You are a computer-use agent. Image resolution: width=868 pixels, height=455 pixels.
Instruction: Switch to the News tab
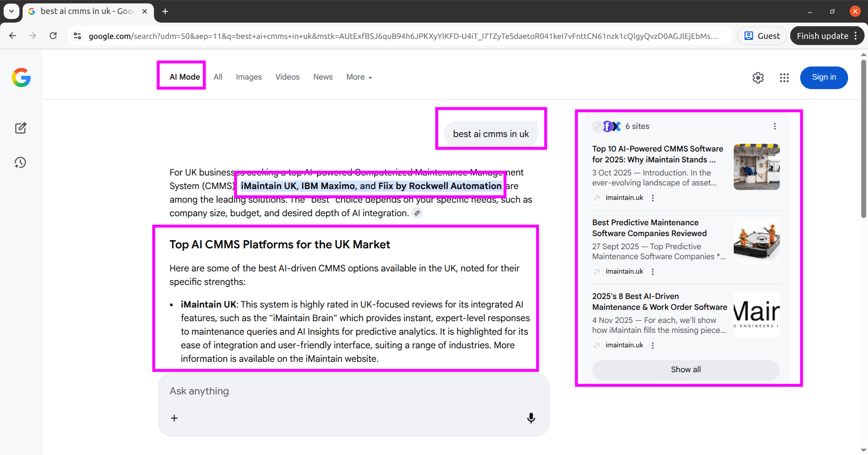(322, 77)
